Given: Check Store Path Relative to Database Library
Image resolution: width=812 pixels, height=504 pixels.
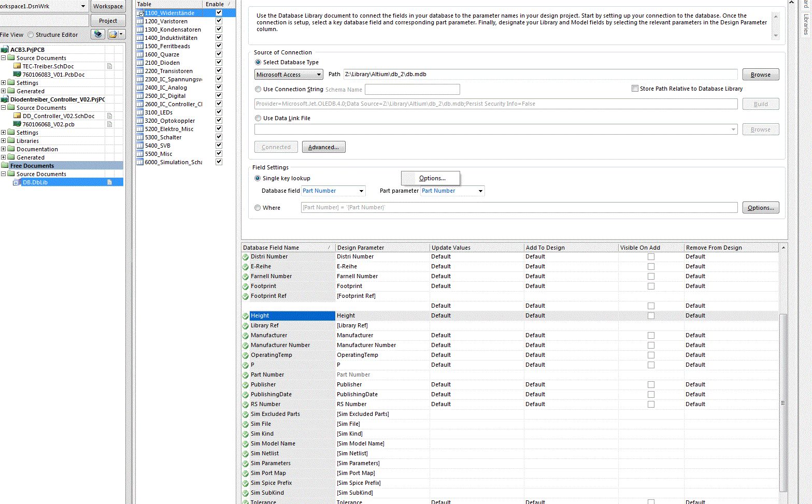Looking at the screenshot, I should pos(635,89).
